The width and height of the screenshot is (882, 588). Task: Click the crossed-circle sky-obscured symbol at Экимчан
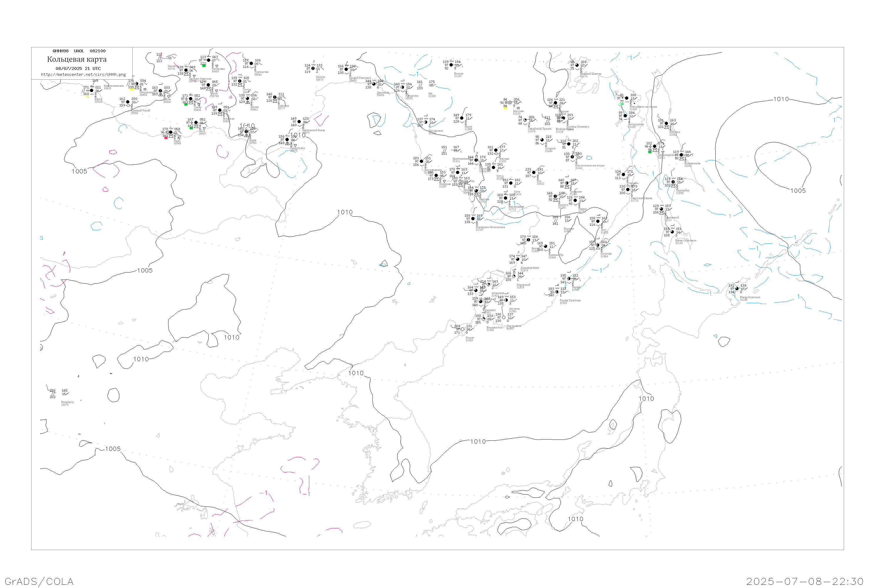tap(510, 102)
